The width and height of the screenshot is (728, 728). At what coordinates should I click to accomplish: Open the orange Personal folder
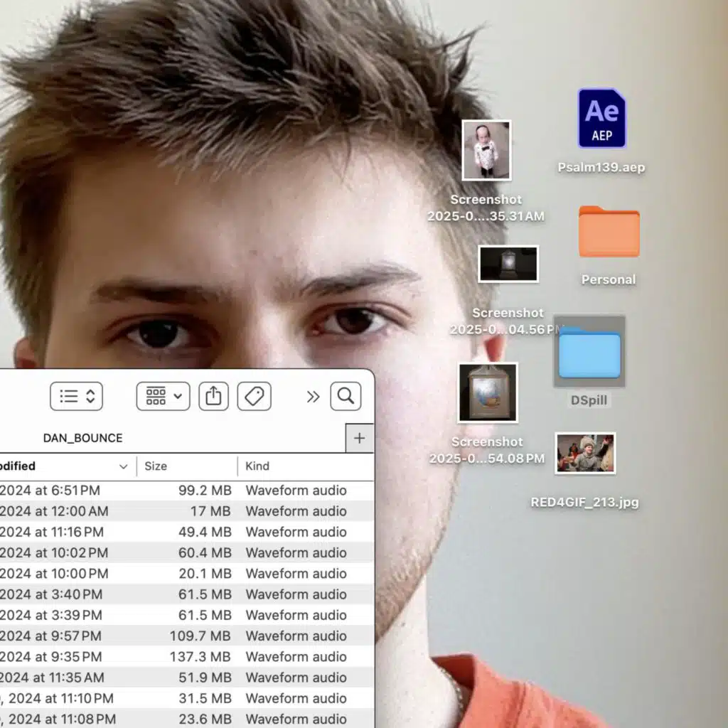click(609, 232)
